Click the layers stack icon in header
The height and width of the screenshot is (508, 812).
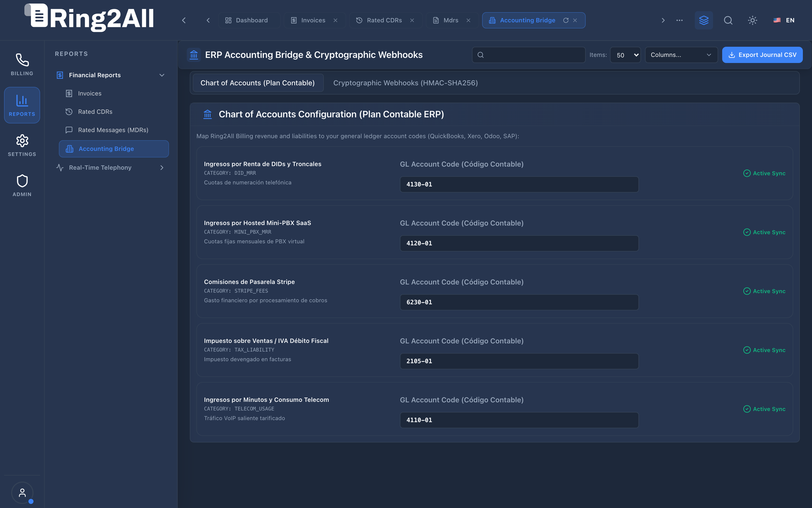pyautogui.click(x=704, y=20)
